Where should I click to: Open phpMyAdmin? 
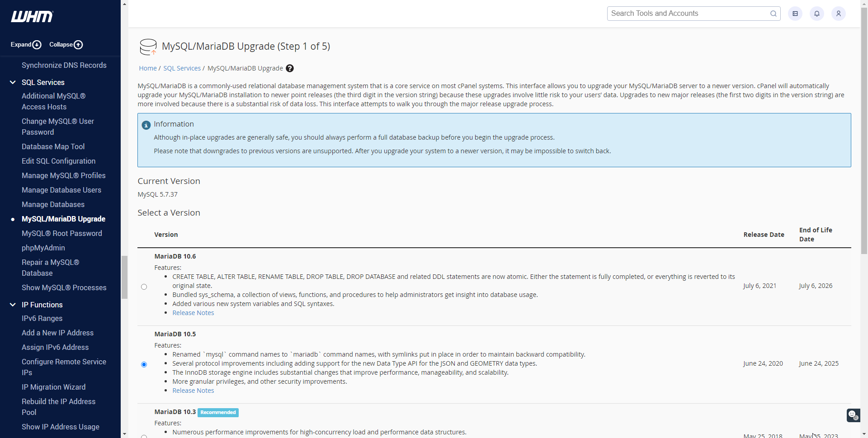pos(43,248)
